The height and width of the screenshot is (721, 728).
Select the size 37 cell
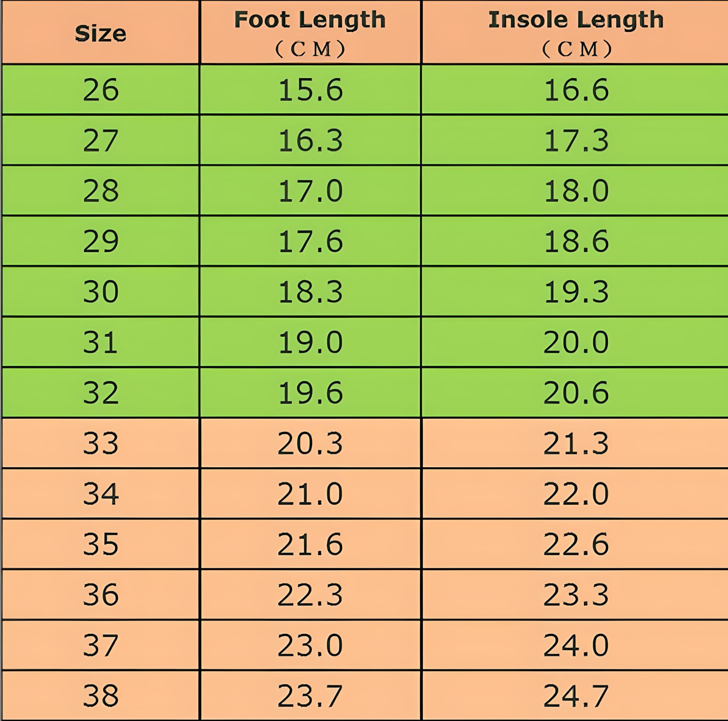[101, 645]
